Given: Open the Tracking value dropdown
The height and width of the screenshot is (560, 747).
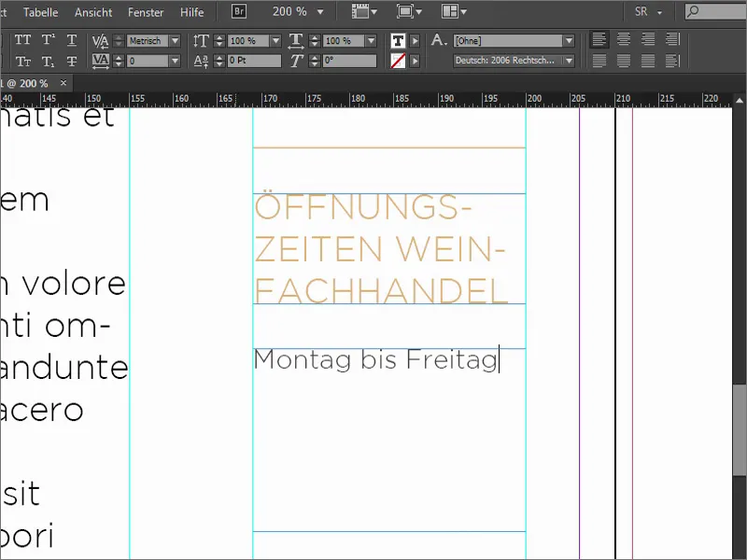Looking at the screenshot, I should (175, 61).
